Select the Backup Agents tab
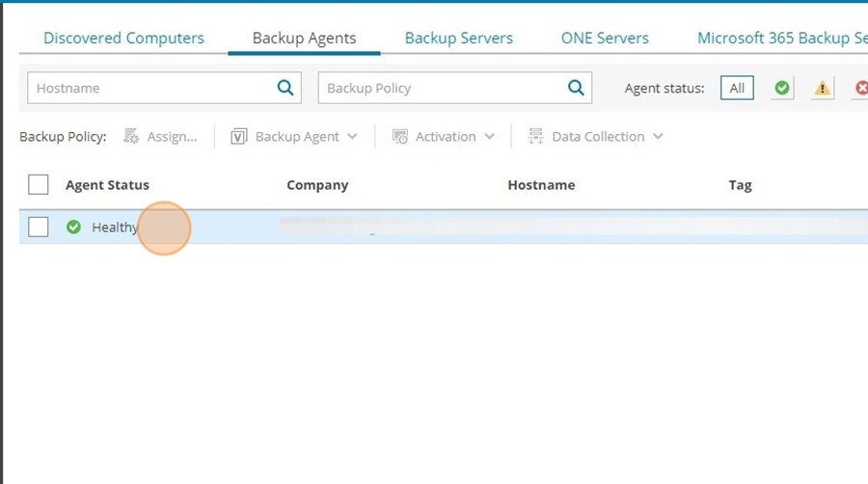Viewport: 868px width, 484px height. tap(304, 39)
